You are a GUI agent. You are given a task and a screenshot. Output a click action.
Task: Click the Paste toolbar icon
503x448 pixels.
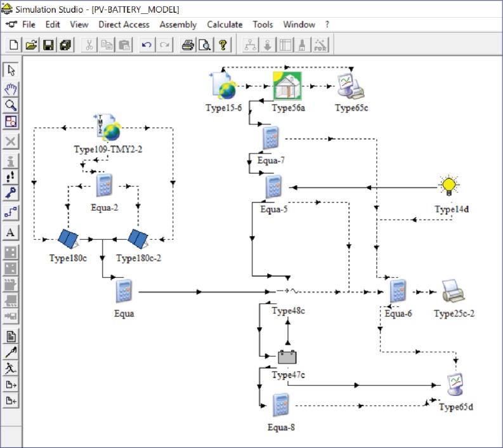tap(124, 45)
